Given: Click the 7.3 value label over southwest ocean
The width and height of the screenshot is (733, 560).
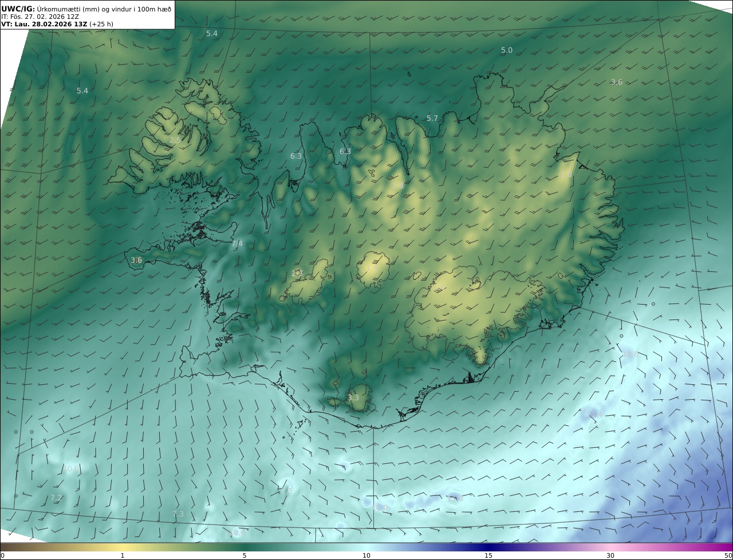Looking at the screenshot, I should (178, 514).
